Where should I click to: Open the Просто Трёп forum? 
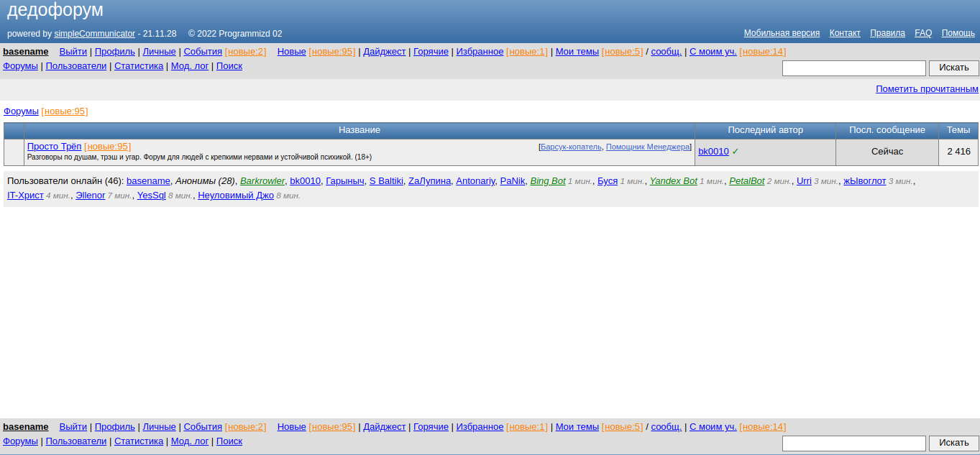click(x=54, y=147)
